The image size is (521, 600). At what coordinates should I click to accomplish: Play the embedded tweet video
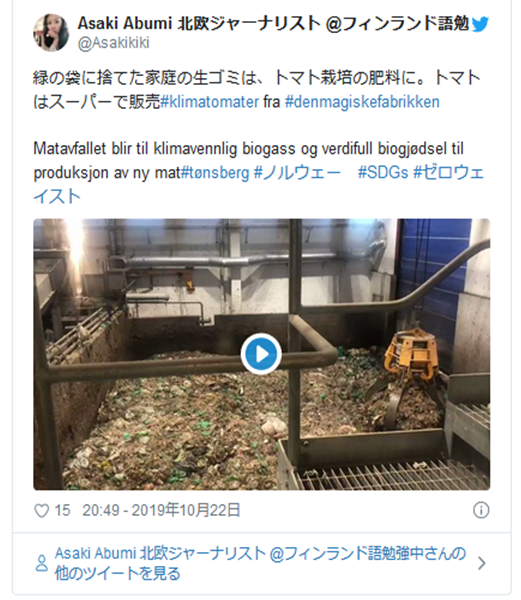261,354
